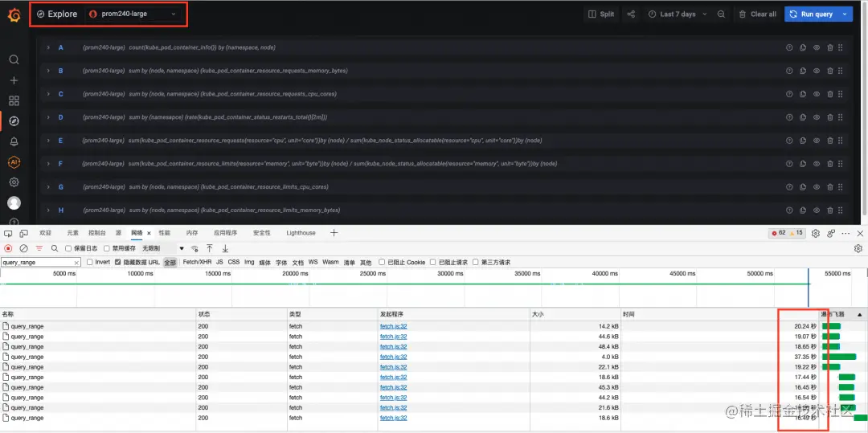Screen dimensions: 868x433
Task: Grab the drag handle of query E
Action: (x=841, y=141)
